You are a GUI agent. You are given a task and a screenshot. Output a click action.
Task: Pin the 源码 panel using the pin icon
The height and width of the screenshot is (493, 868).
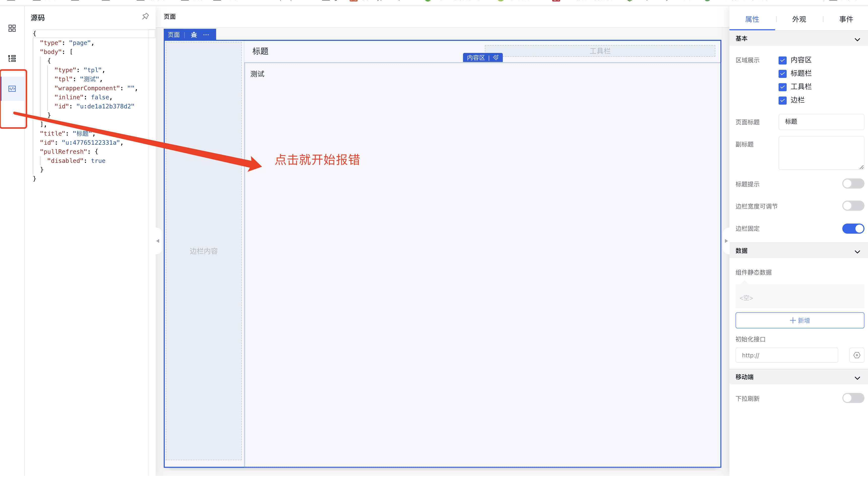145,16
